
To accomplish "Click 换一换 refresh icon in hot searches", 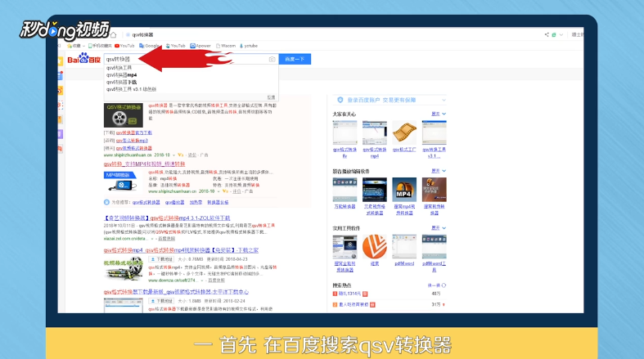I will (x=444, y=285).
